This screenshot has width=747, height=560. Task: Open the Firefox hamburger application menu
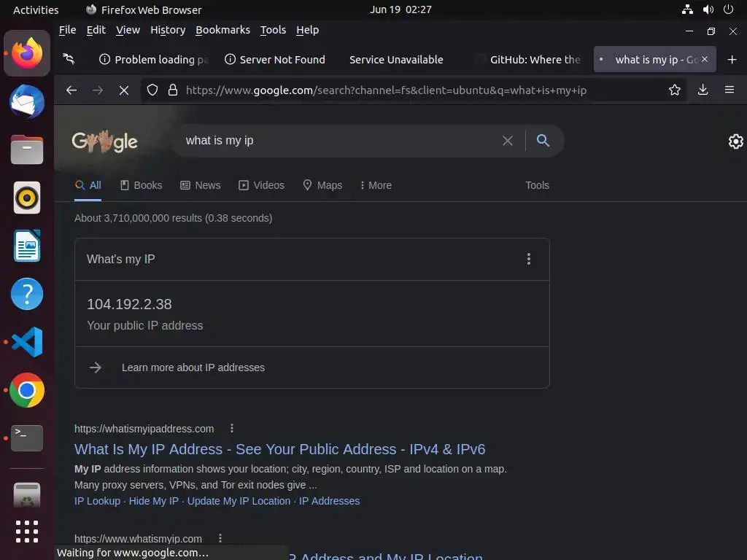coord(729,90)
